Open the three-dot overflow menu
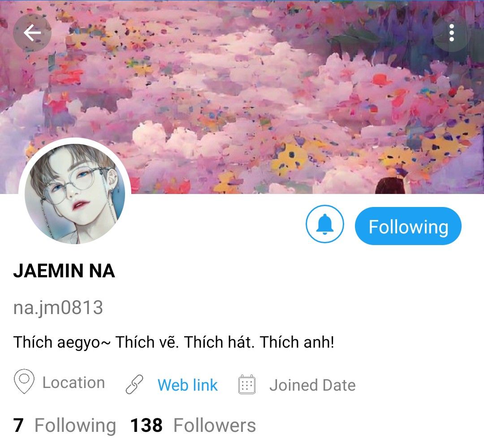This screenshot has width=484, height=448. [451, 33]
